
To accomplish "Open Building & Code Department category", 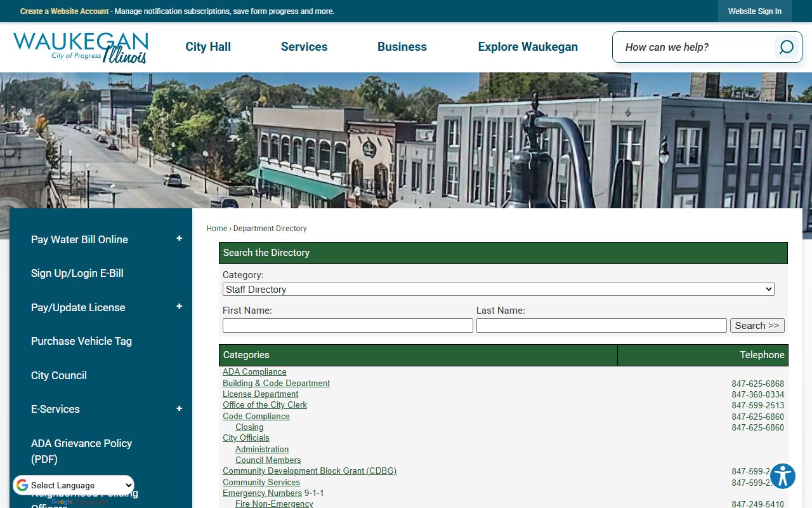I will coord(276,384).
